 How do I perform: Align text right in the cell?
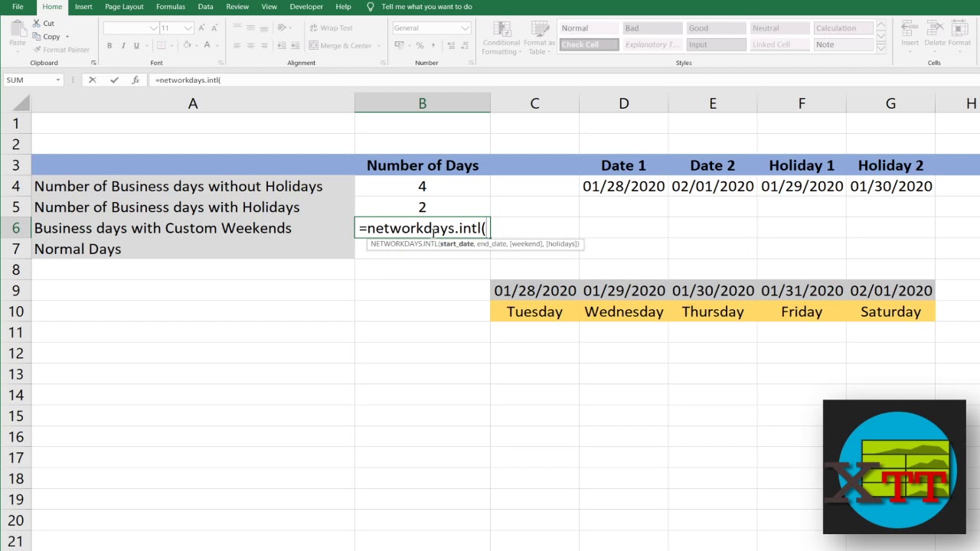coord(265,46)
